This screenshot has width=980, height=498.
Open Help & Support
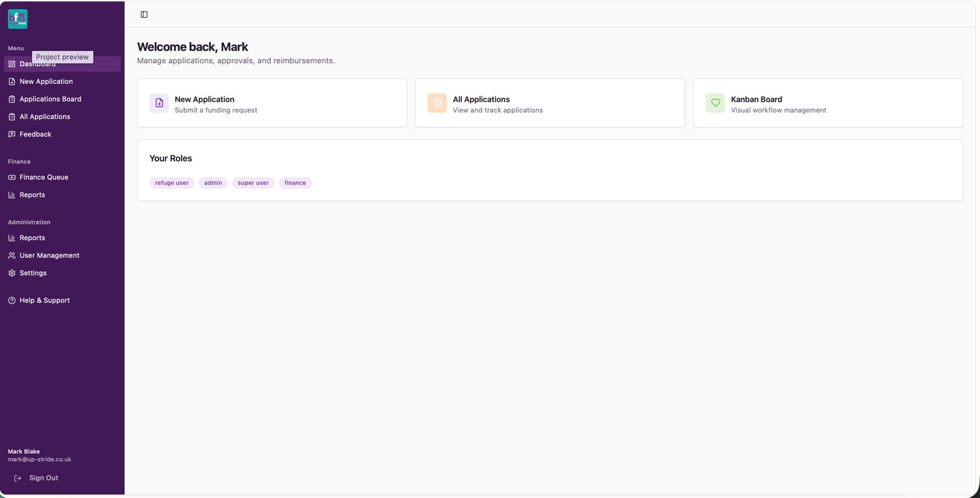coord(62,301)
